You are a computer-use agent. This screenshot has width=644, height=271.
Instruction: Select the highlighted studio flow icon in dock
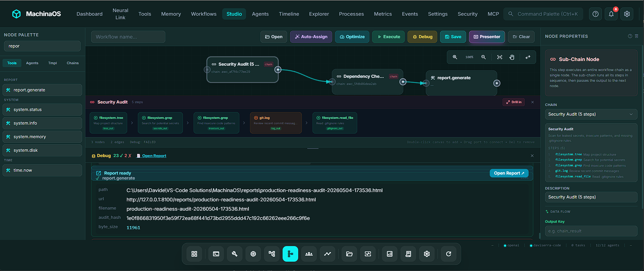290,254
